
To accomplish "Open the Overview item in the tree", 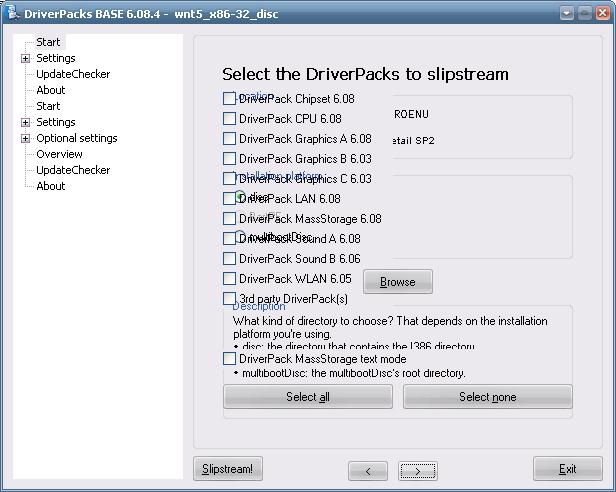I will click(x=59, y=154).
